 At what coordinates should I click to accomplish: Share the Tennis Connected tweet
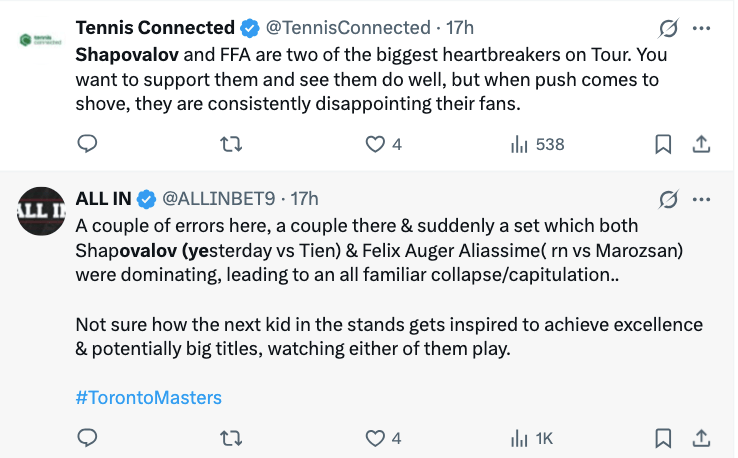(x=702, y=144)
